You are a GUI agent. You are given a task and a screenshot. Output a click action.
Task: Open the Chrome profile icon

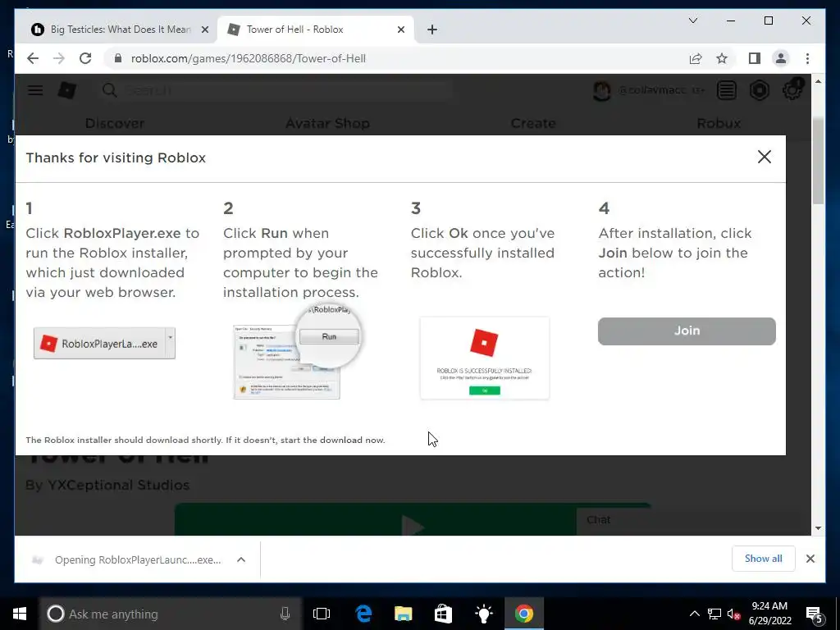(x=781, y=58)
